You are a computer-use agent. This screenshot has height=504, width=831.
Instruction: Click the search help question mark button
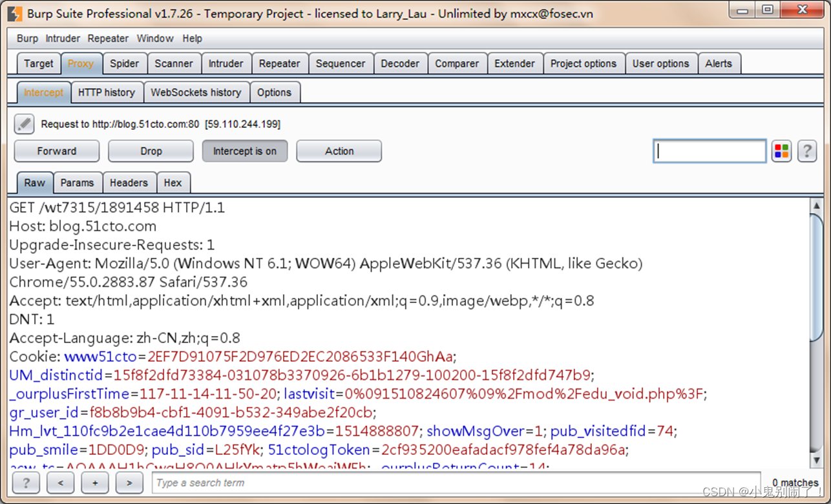[26, 482]
